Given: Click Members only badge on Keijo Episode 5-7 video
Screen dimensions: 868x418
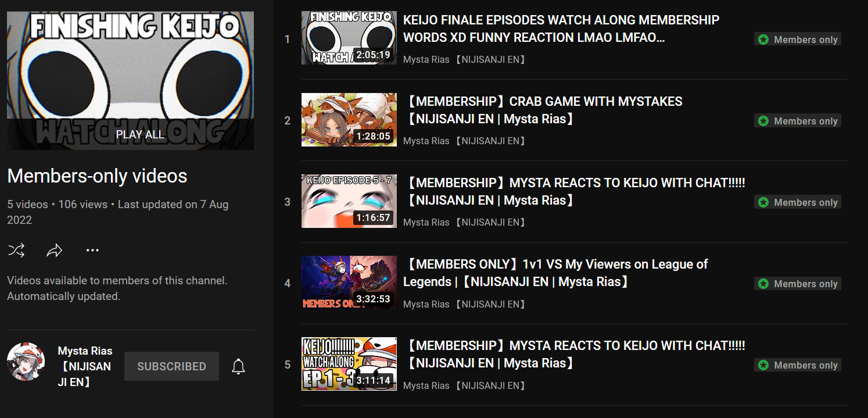Looking at the screenshot, I should [x=798, y=202].
